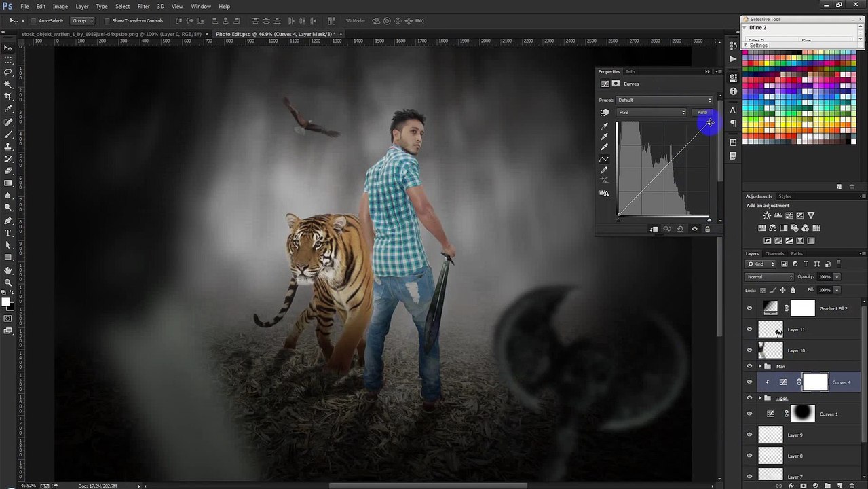Click the Curves black point slider
Image resolution: width=868 pixels, height=489 pixels.
(619, 219)
